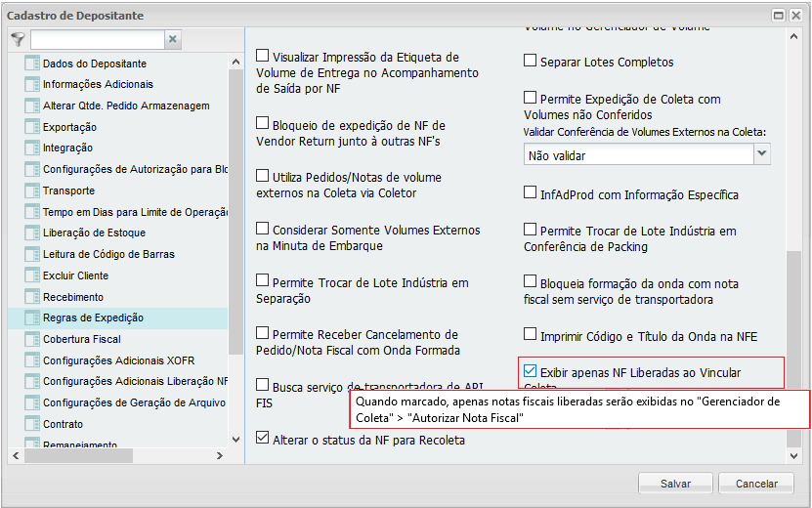
Task: Click the right panel scroll down arrow
Action: (x=793, y=456)
